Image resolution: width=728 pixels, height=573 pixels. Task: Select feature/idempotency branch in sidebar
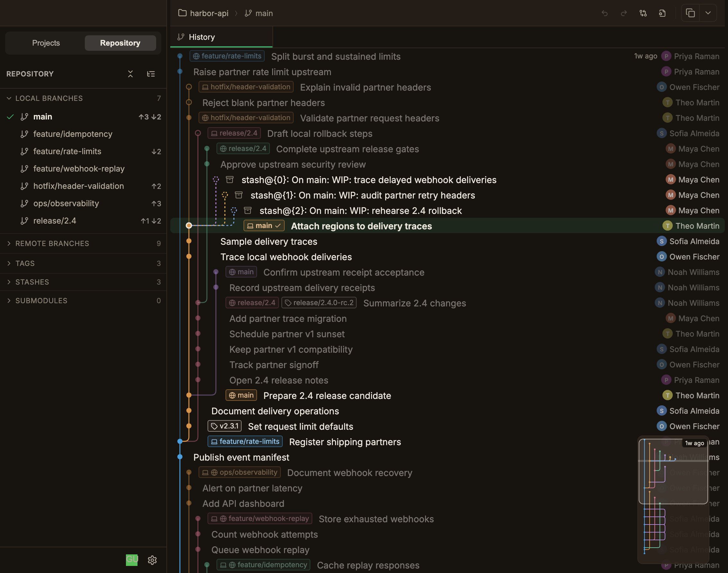tap(83, 134)
